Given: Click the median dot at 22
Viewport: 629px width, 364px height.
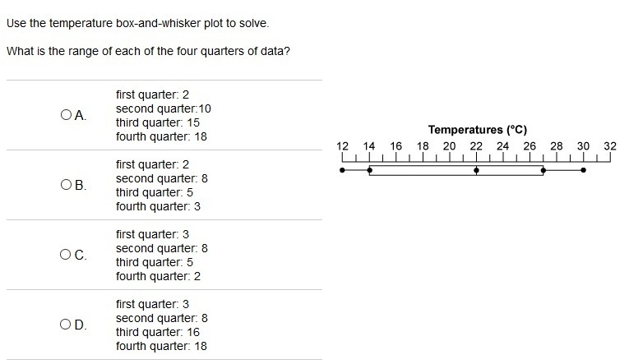Looking at the screenshot, I should [x=476, y=170].
